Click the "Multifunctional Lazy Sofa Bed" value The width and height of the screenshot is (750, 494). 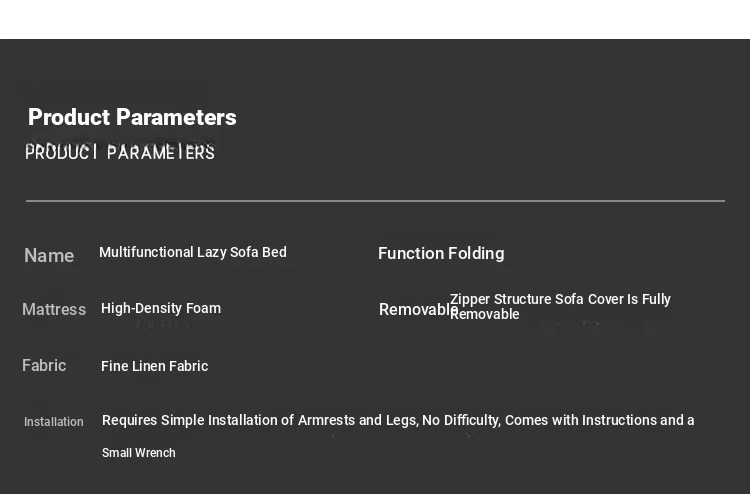pos(193,252)
